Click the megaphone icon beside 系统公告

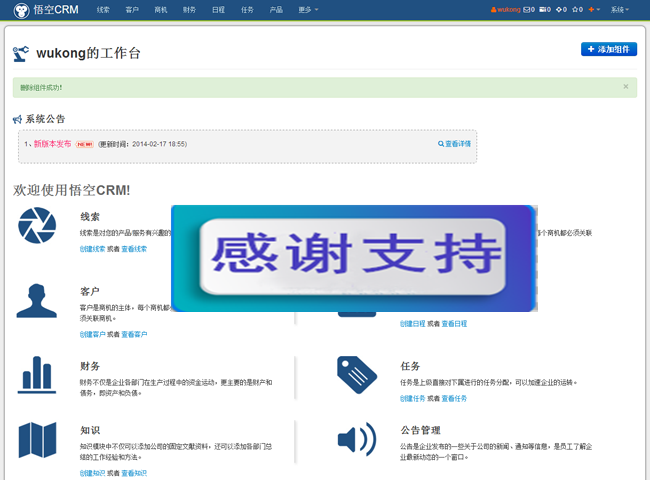pos(17,120)
